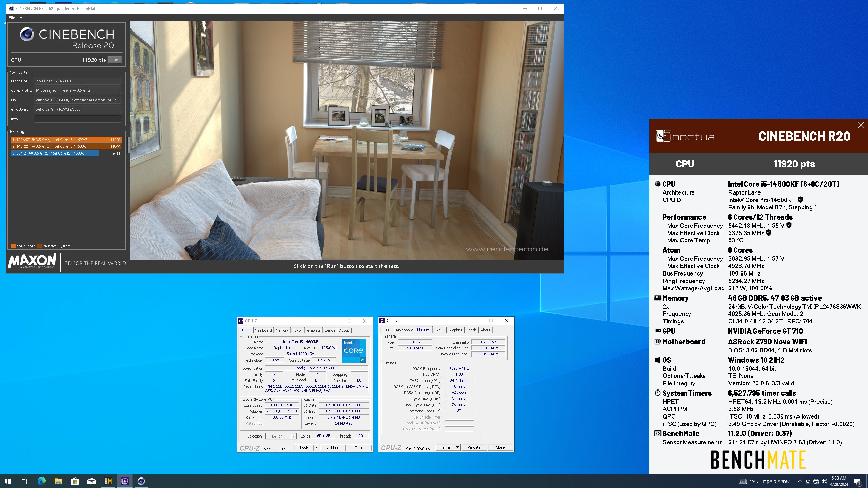Click the Cinebench rendered room image
The image size is (868, 488).
[346, 140]
